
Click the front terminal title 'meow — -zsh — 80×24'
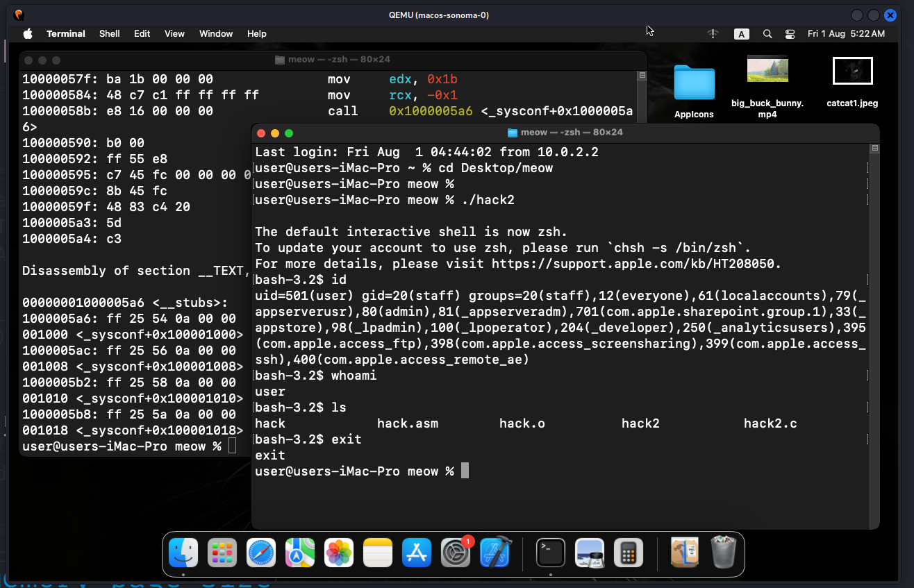click(x=572, y=132)
